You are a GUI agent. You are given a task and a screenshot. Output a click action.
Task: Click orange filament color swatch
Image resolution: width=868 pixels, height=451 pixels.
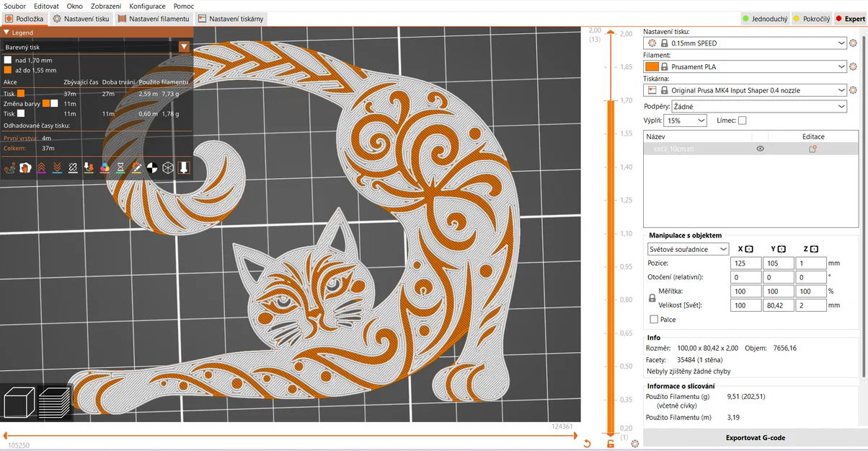click(x=652, y=66)
